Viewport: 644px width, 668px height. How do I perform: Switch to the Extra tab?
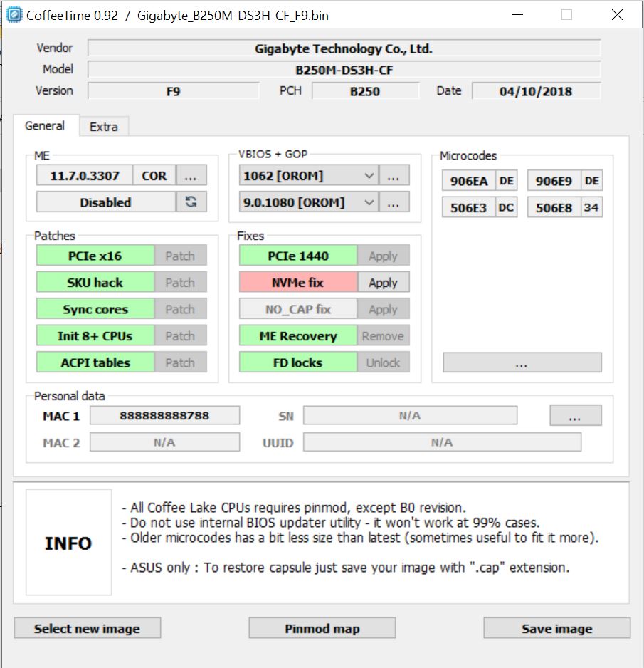coord(104,127)
